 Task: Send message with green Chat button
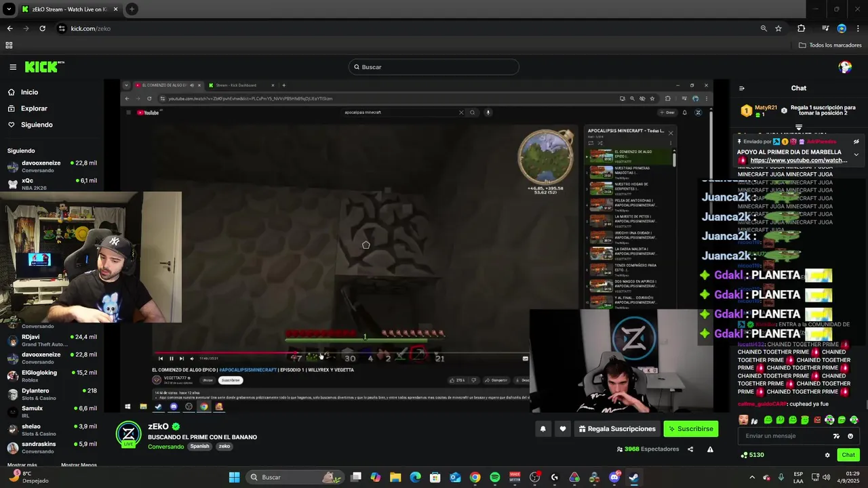[848, 455]
